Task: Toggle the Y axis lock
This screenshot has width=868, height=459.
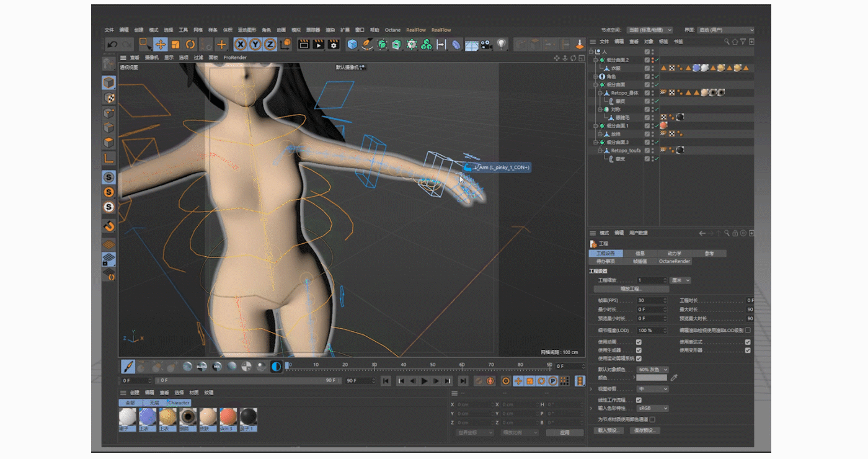Action: tap(255, 45)
